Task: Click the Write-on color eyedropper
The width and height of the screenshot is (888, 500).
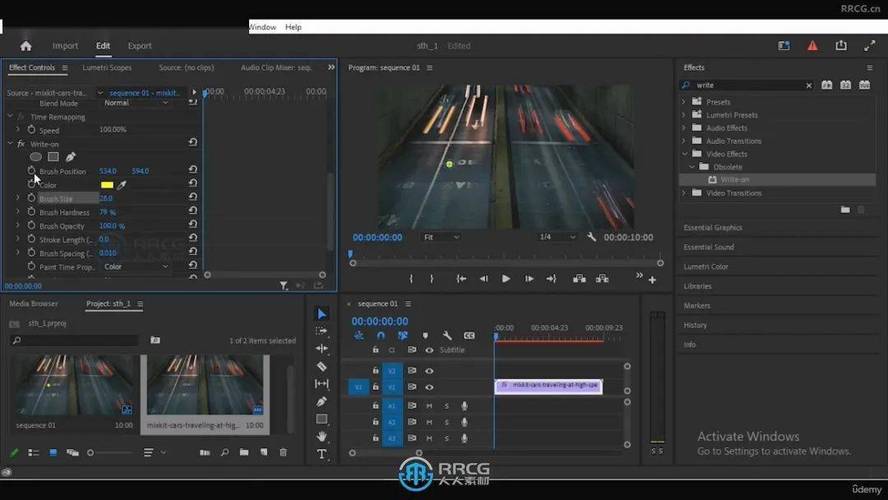Action: click(x=122, y=185)
